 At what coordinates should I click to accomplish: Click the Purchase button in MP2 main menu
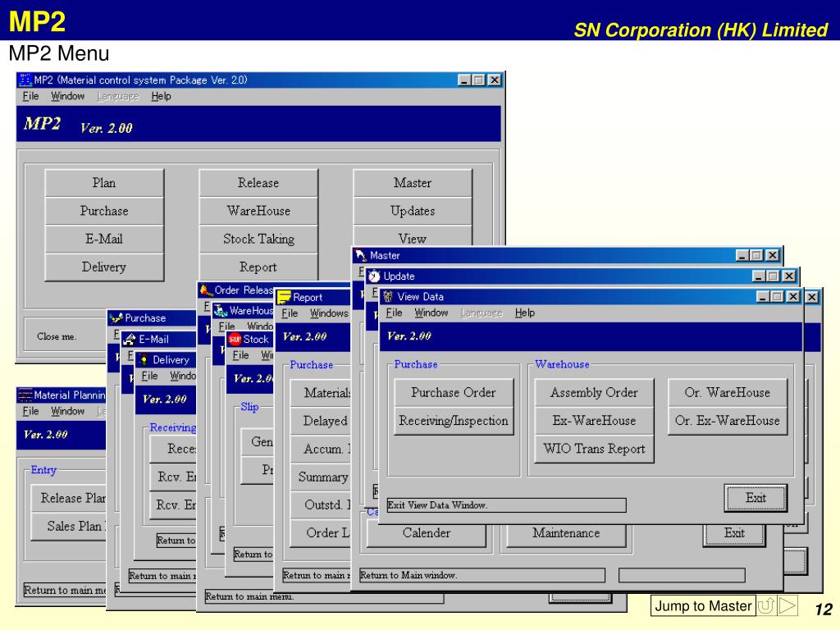(104, 211)
